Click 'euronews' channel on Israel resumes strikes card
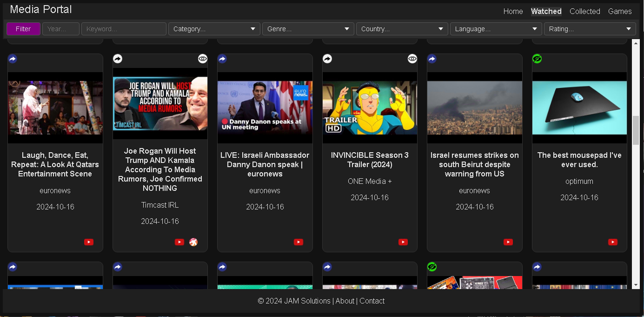The width and height of the screenshot is (644, 317). (475, 190)
